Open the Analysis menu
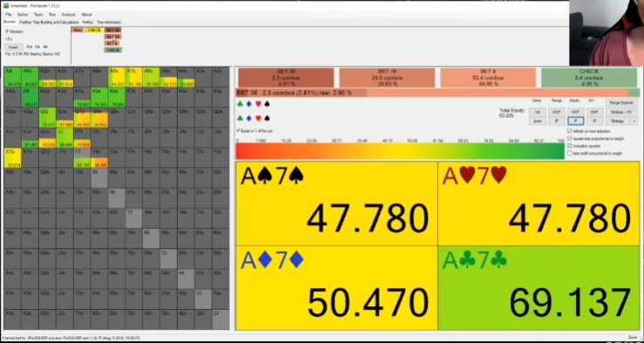Viewport: 644px width, 343px height. [x=68, y=14]
